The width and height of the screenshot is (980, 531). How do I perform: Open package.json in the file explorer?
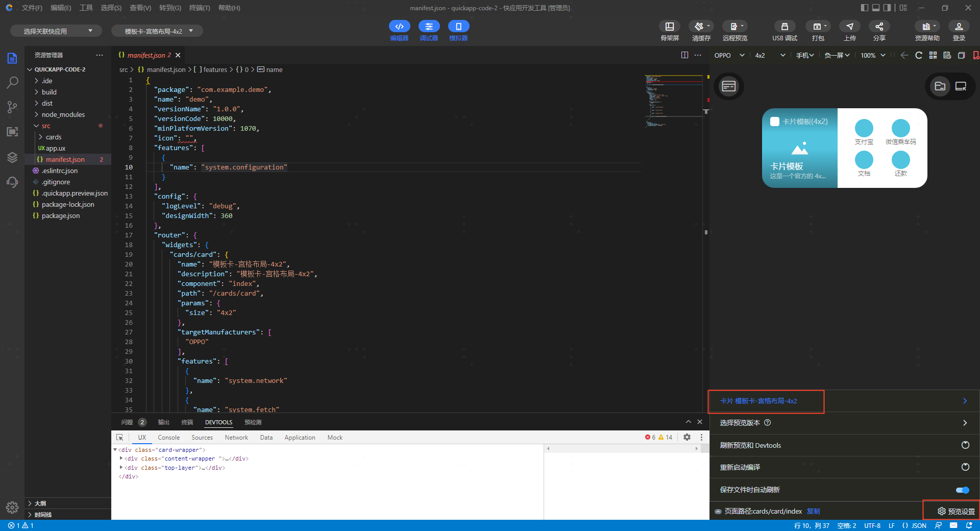point(60,215)
